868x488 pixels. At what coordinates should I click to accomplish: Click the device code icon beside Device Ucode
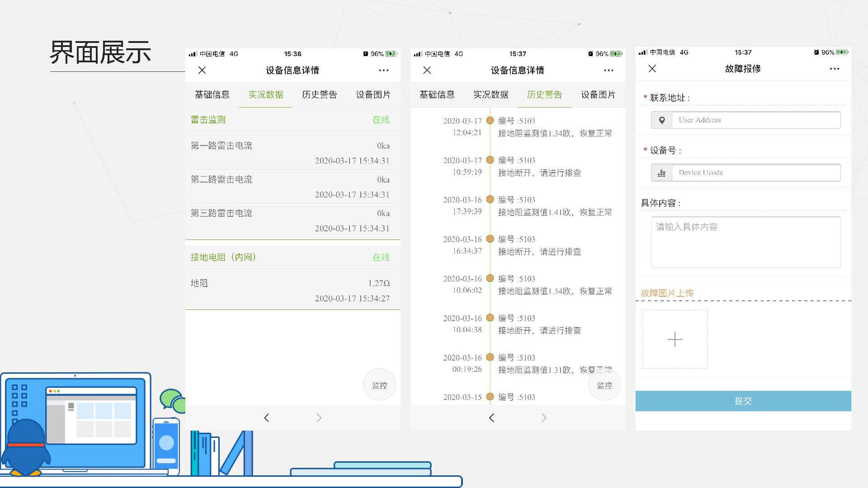click(x=661, y=173)
